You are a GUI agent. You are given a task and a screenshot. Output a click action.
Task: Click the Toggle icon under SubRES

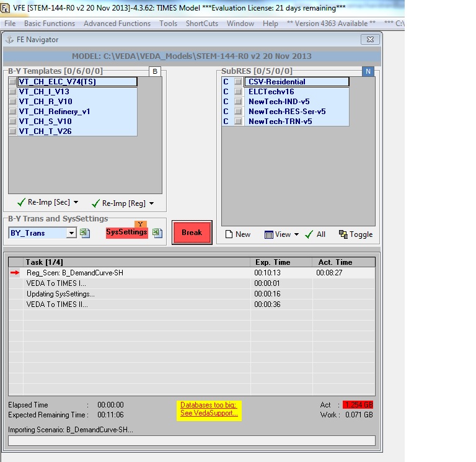click(343, 234)
